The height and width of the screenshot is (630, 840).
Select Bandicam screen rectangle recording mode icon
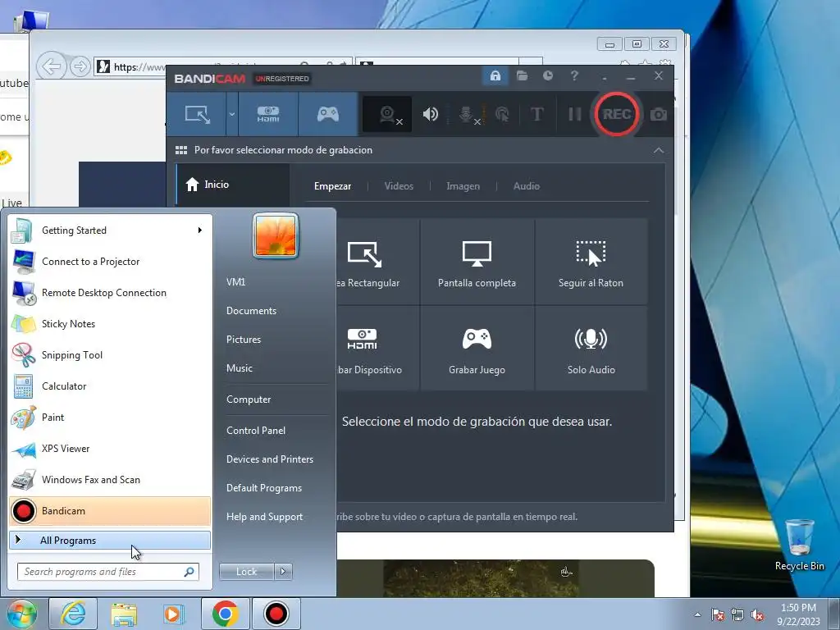click(197, 114)
